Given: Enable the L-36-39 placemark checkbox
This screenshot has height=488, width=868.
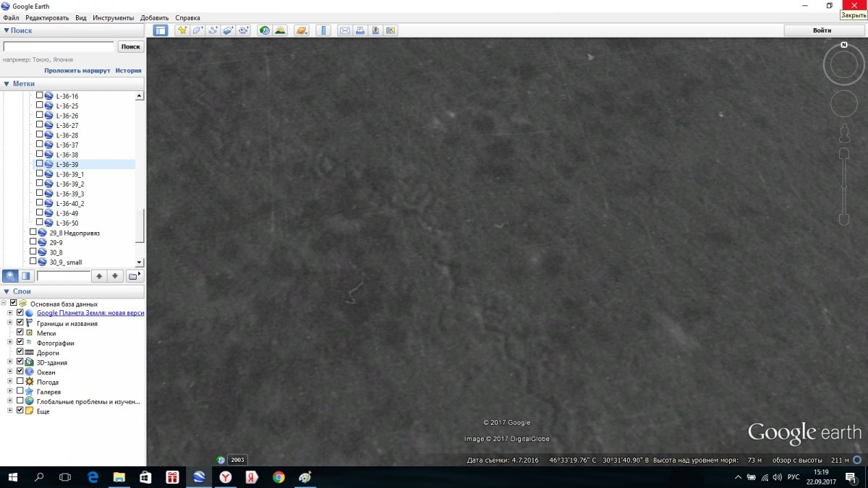Looking at the screenshot, I should [x=40, y=164].
